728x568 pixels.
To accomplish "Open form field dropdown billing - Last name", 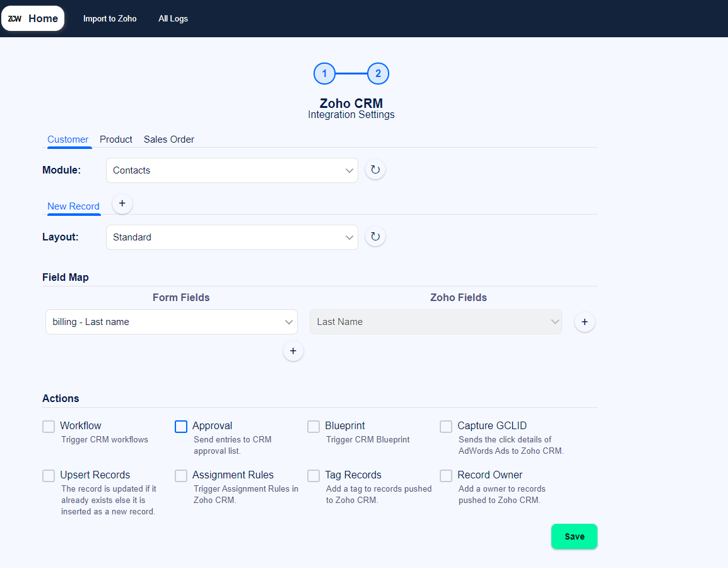I will (x=172, y=322).
